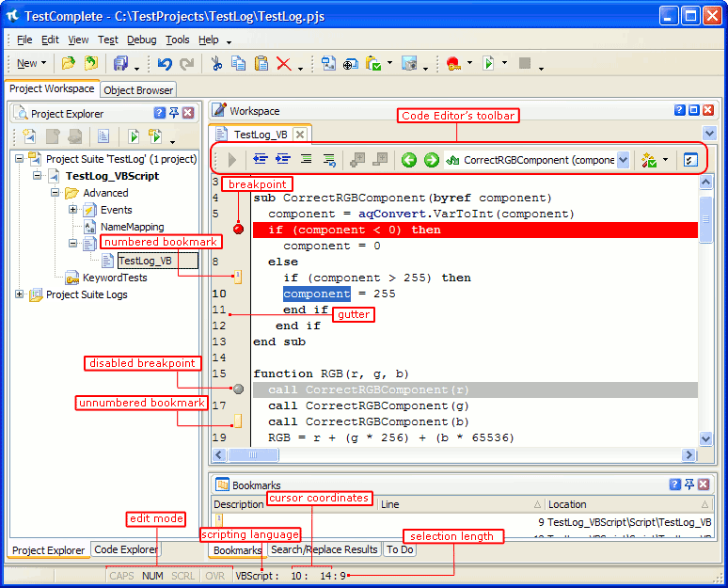The image size is (728, 588).
Task: Open the run test dropdown arrow in main toolbar
Action: pos(504,63)
